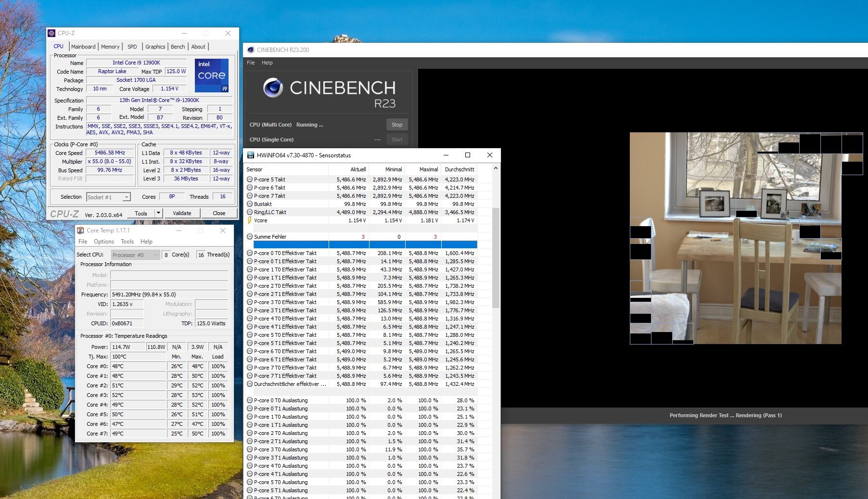Click the Multiplier field in CPU-Z
868x499 pixels.
coord(110,162)
